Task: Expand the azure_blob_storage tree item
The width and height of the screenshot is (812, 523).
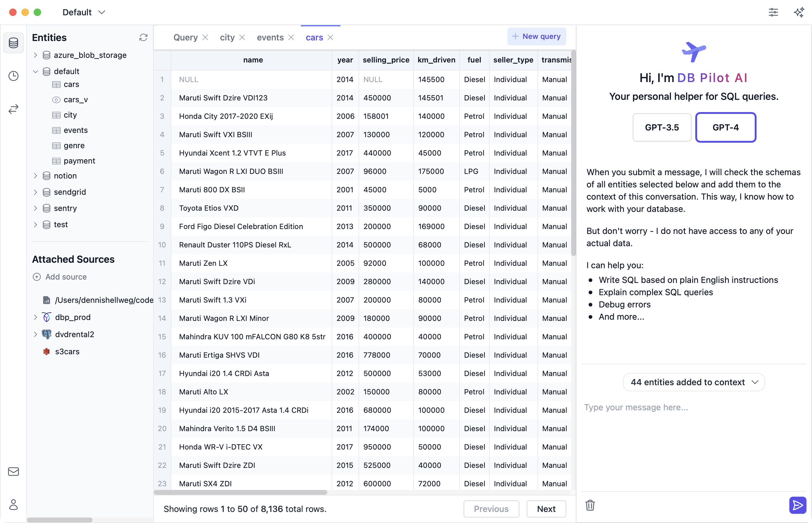Action: [x=38, y=55]
